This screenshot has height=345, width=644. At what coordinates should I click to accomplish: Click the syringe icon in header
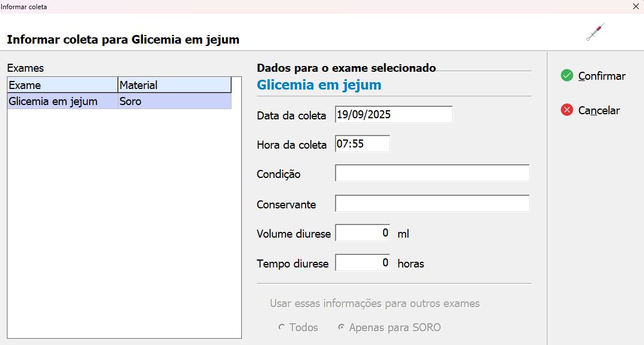(596, 32)
